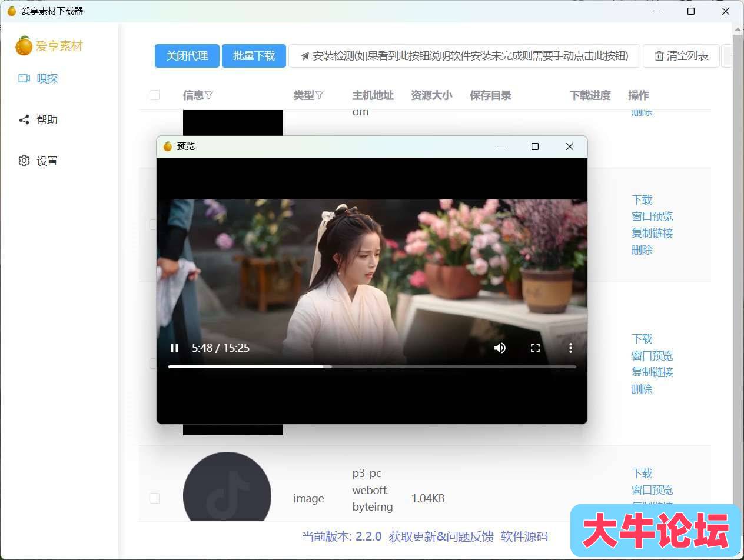
Task: Click the 关闭代理 button
Action: [x=187, y=56]
